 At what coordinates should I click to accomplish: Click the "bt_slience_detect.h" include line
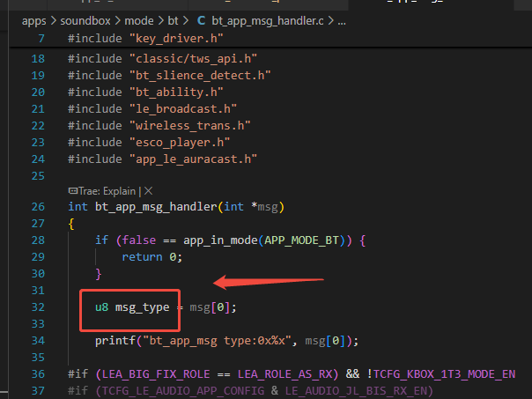tap(169, 76)
